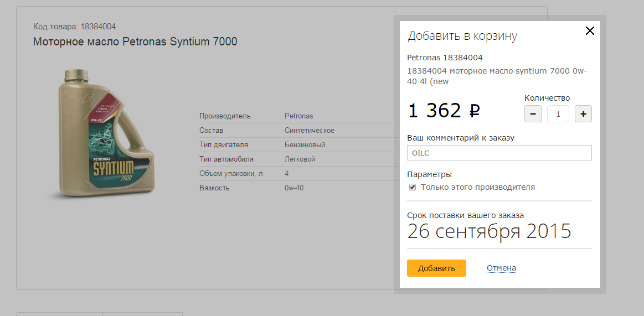Click the product description '18384004 моторное масло syntium 7000 0w-40 4l (new'
Viewport: 644px width, 316px height.
pyautogui.click(x=497, y=76)
